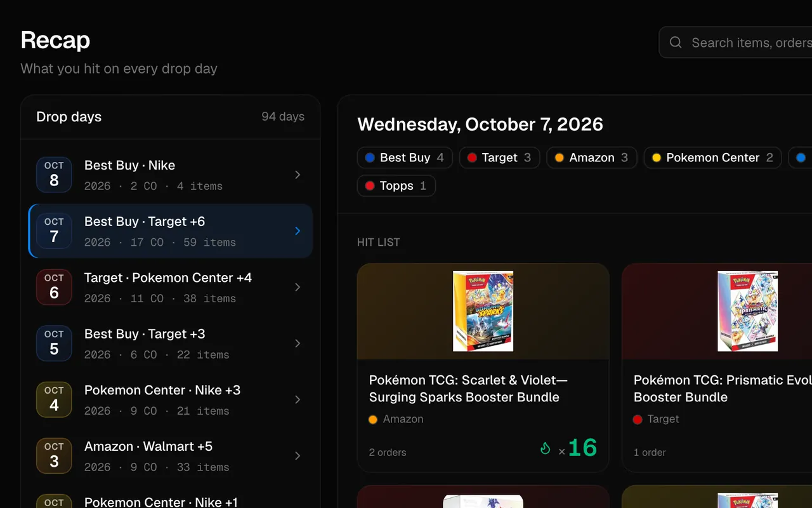Click the '6 CO · 22 items' text
Image resolution: width=812 pixels, height=508 pixels.
coord(180,355)
